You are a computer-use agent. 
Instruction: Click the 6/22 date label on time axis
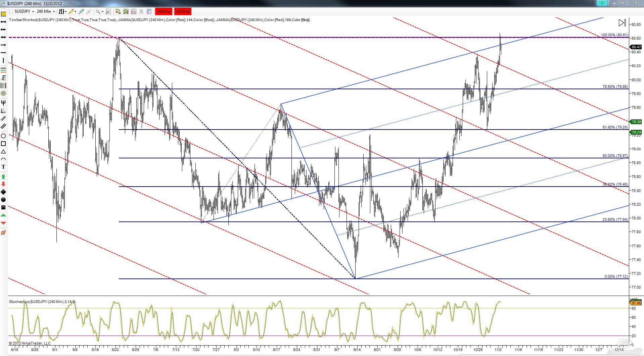[x=115, y=350]
